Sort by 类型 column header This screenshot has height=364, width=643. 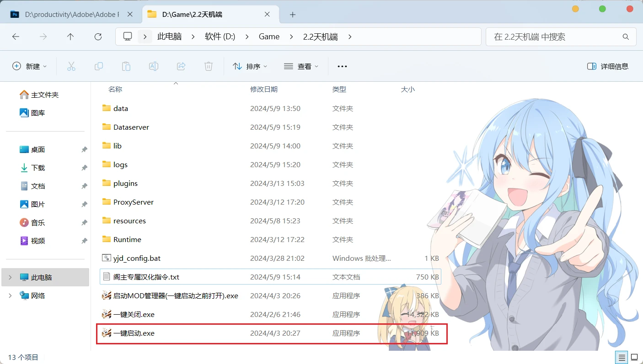pyautogui.click(x=339, y=90)
